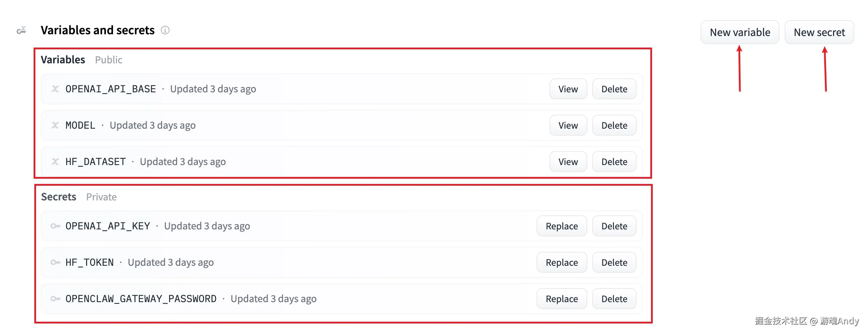View the MODEL variable value

click(x=568, y=125)
